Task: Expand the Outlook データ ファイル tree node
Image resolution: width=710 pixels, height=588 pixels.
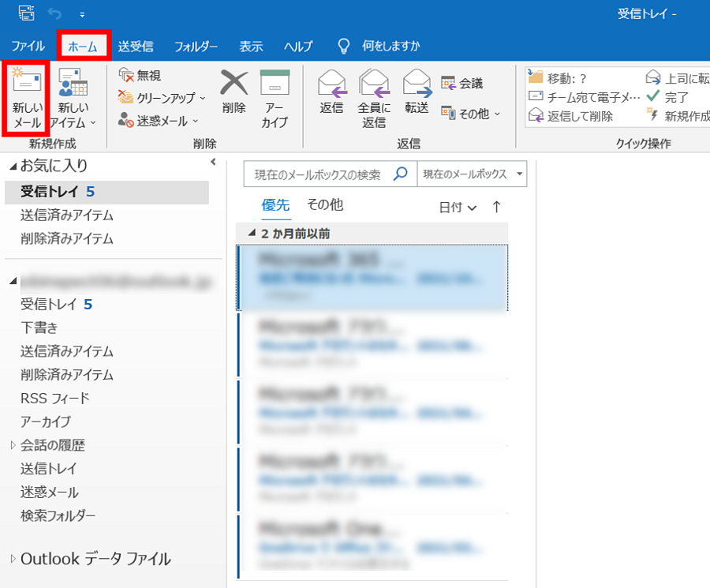Action: (x=13, y=559)
